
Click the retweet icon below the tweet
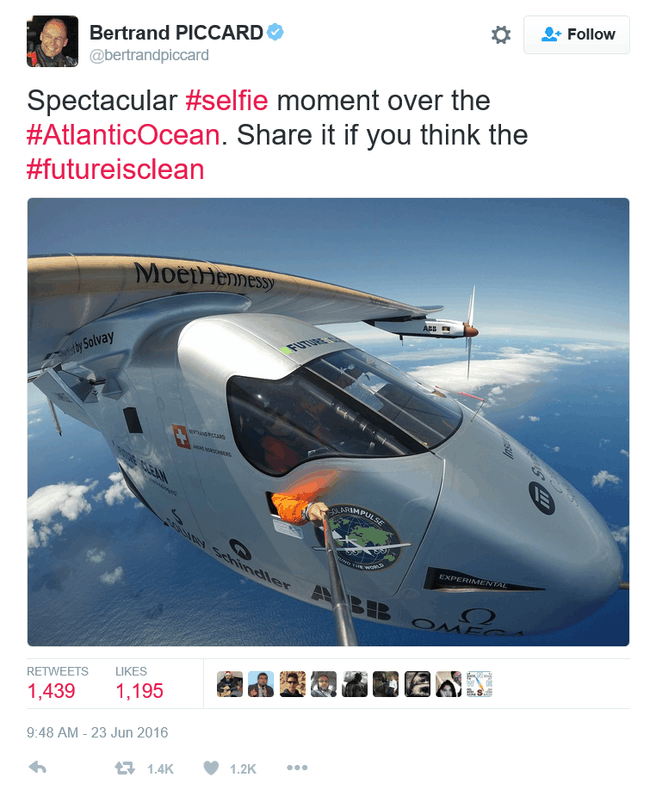(125, 768)
